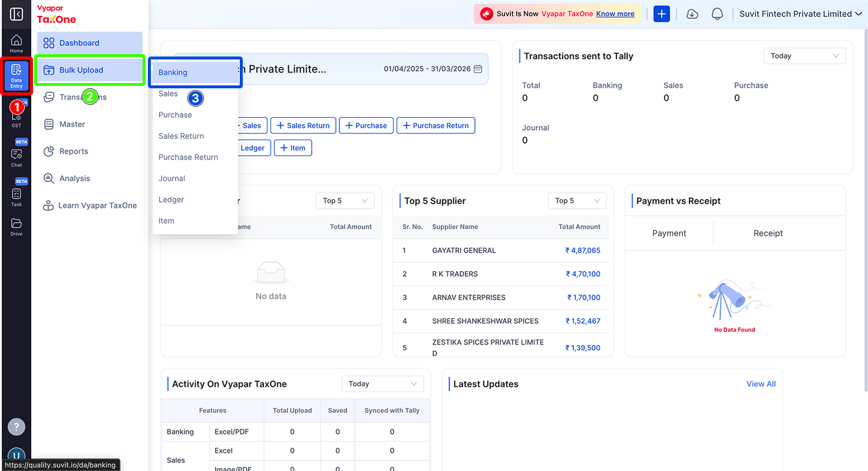Click the + Purchase button
The height and width of the screenshot is (471, 868).
pos(366,125)
